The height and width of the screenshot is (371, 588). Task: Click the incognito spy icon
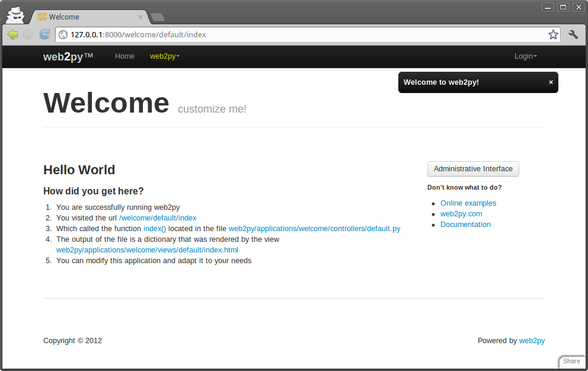click(x=16, y=15)
